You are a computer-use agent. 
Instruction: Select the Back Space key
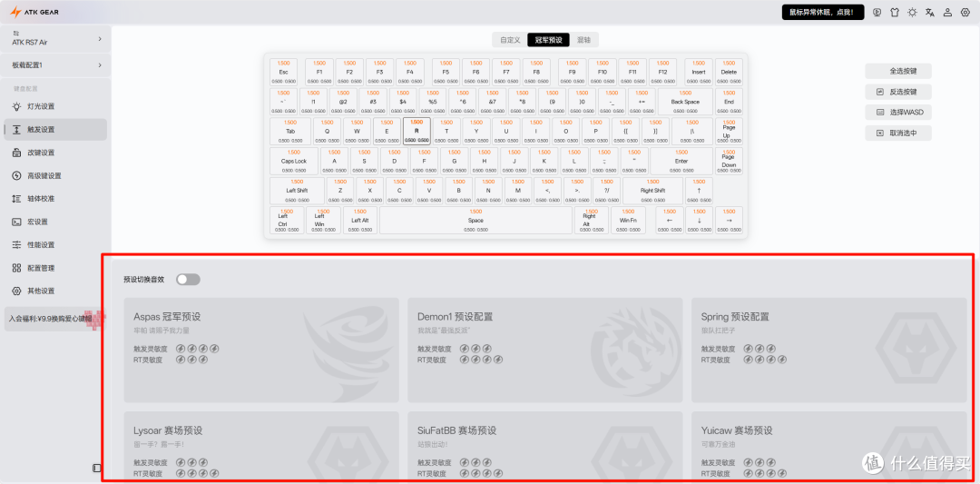pyautogui.click(x=685, y=102)
